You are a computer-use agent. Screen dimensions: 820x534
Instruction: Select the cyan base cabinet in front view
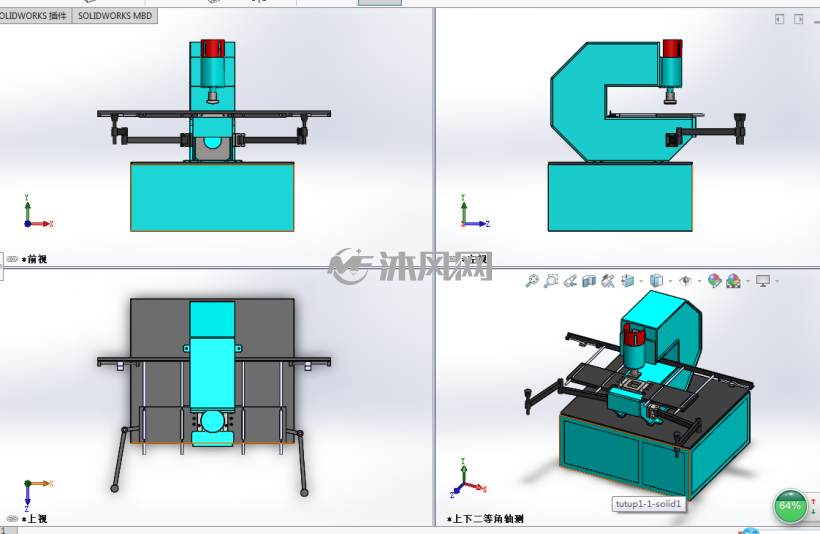point(212,197)
